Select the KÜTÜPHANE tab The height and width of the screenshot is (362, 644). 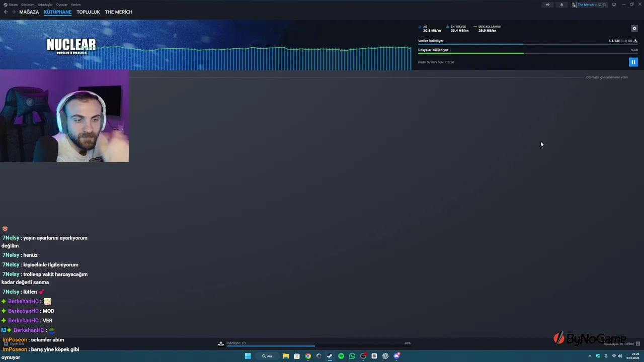click(x=58, y=12)
